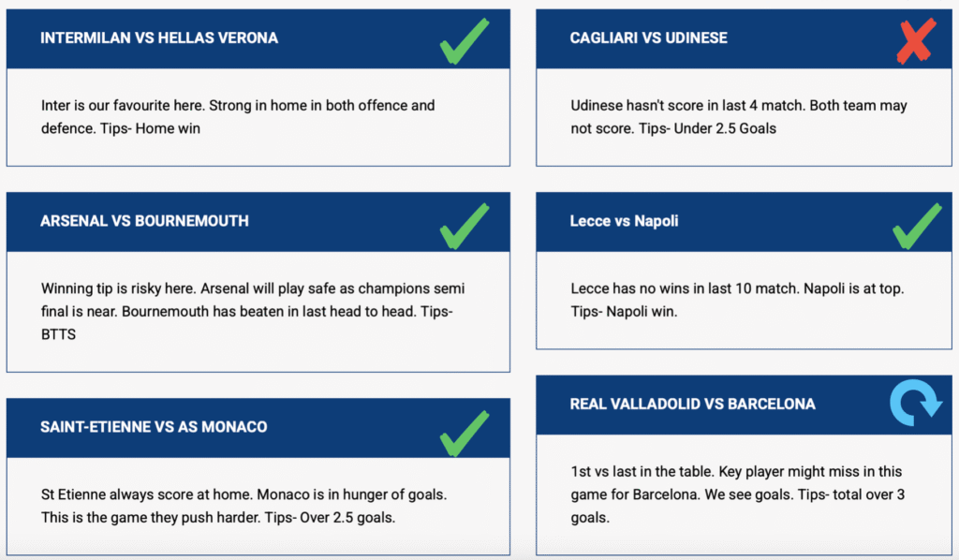Click the Under 2.5 Goals tip description
The height and width of the screenshot is (560, 959).
pyautogui.click(x=739, y=117)
